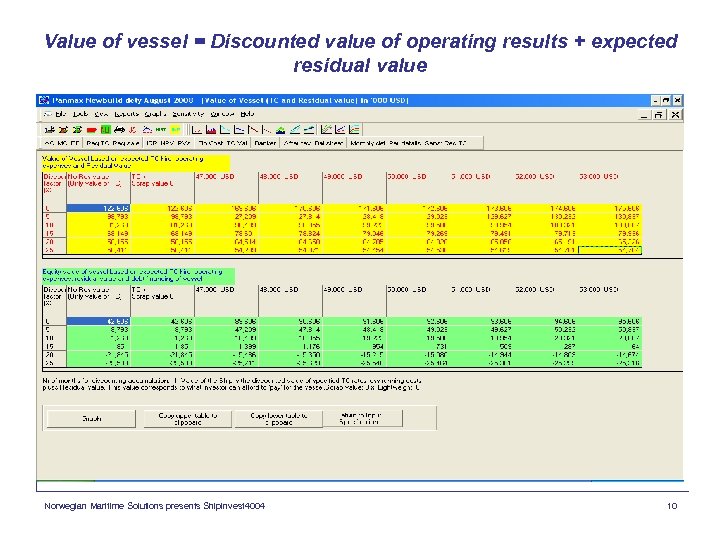Open the Sensitivity menu
This screenshot has width=720, height=540.
tap(188, 114)
